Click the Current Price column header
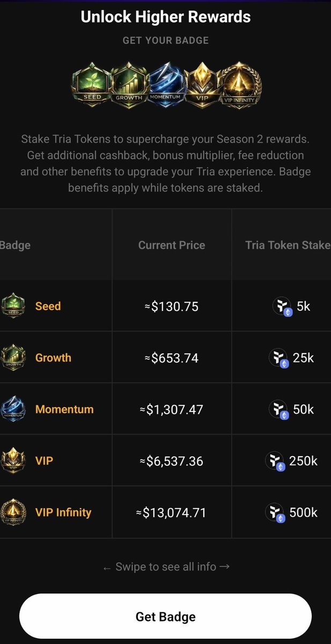 tap(172, 245)
